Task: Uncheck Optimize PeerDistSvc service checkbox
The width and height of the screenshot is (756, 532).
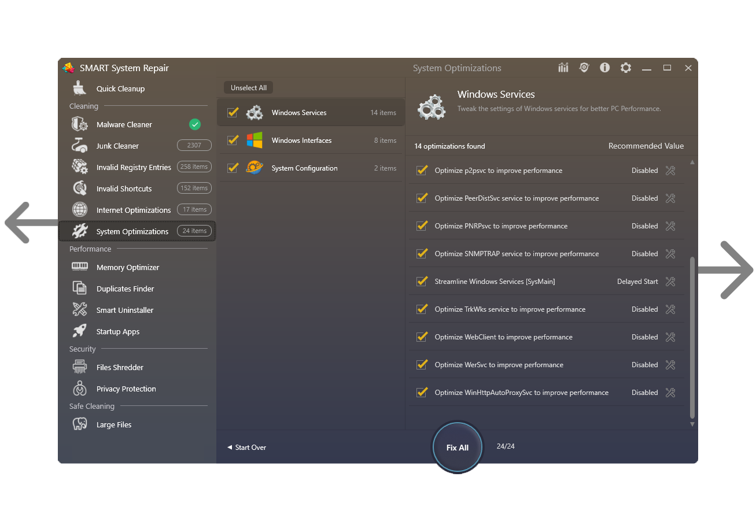Action: tap(422, 198)
